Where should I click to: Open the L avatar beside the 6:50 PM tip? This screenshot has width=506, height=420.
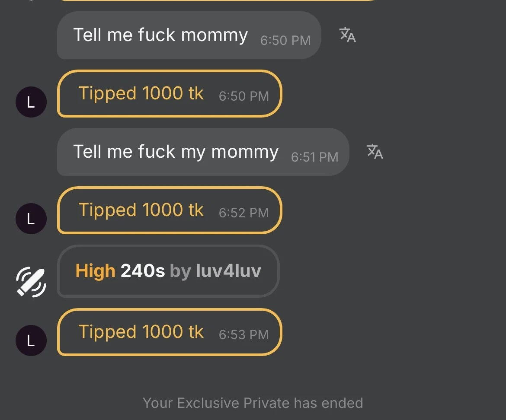[31, 102]
